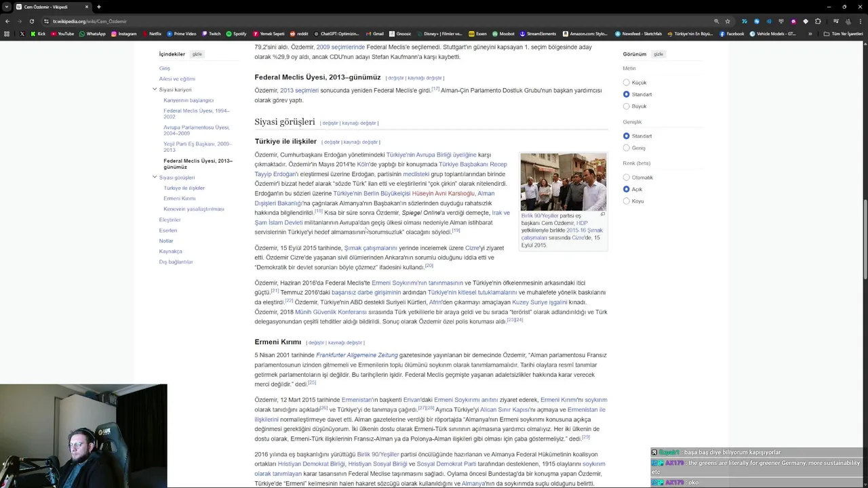Open the Exxen bookmark

pyautogui.click(x=478, y=33)
